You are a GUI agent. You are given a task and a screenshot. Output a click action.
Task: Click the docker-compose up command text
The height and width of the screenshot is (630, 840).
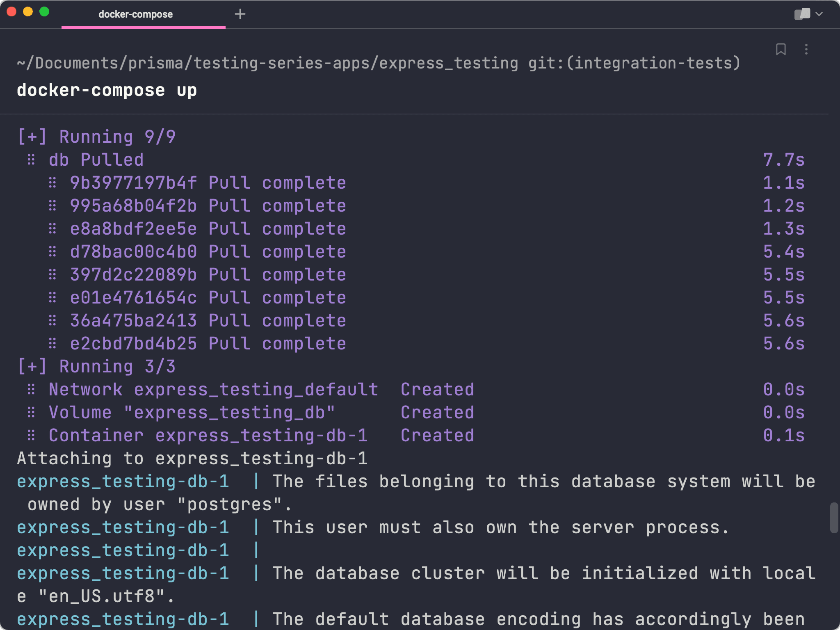(x=107, y=90)
